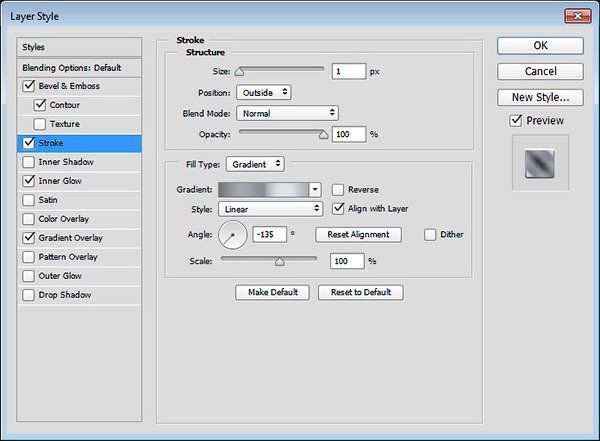
Task: Enable the Pattern Overlay checkbox
Action: point(28,257)
